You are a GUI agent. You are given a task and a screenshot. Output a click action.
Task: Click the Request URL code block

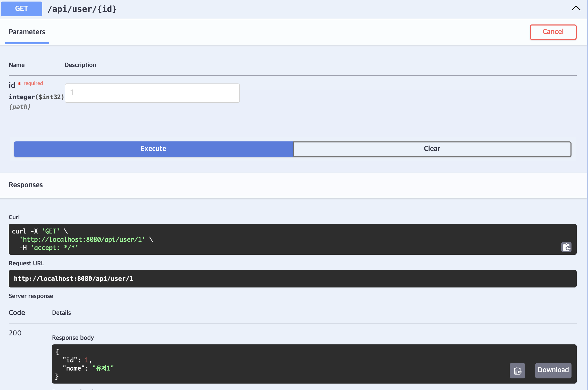(292, 279)
